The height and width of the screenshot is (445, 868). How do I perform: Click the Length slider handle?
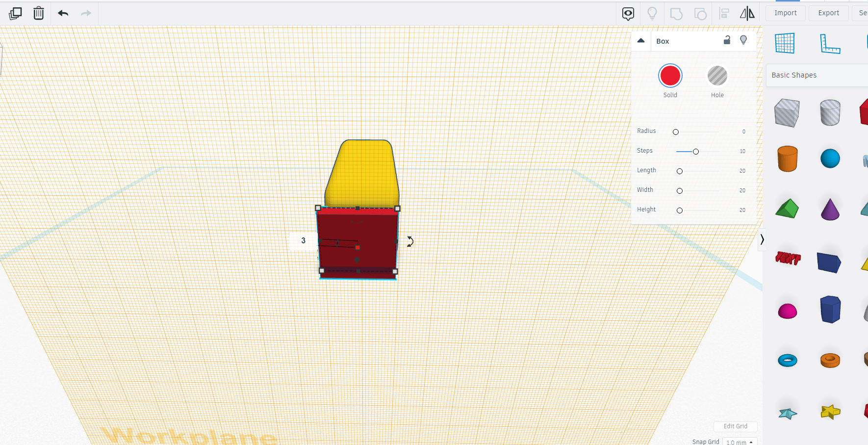pyautogui.click(x=680, y=171)
